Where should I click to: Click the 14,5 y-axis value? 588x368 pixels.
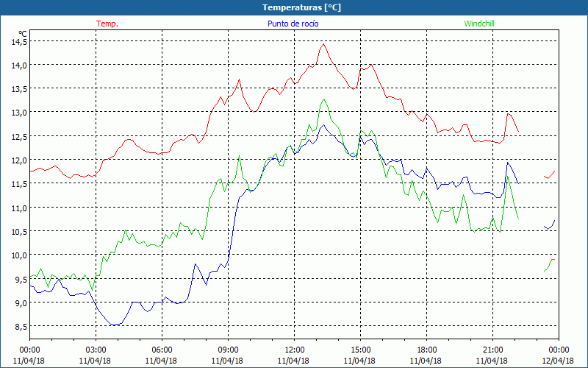click(19, 42)
